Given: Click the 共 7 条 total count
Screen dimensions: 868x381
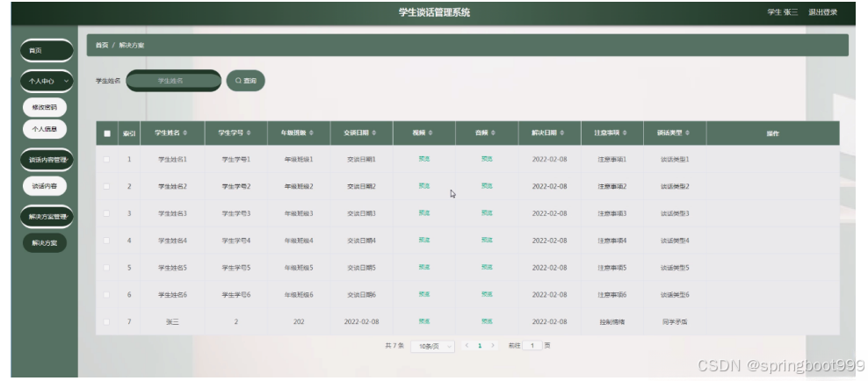Looking at the screenshot, I should pyautogui.click(x=394, y=346).
